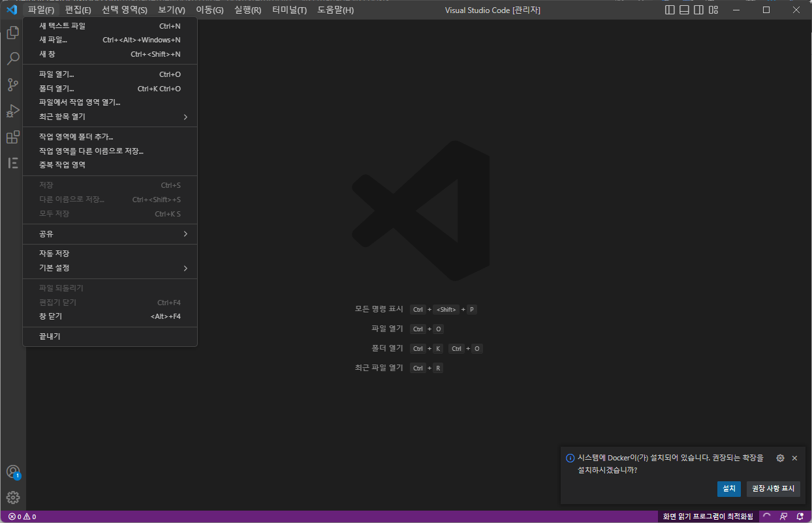The image size is (812, 523).
Task: Select 폴더 열기... menu entry
Action: point(110,89)
